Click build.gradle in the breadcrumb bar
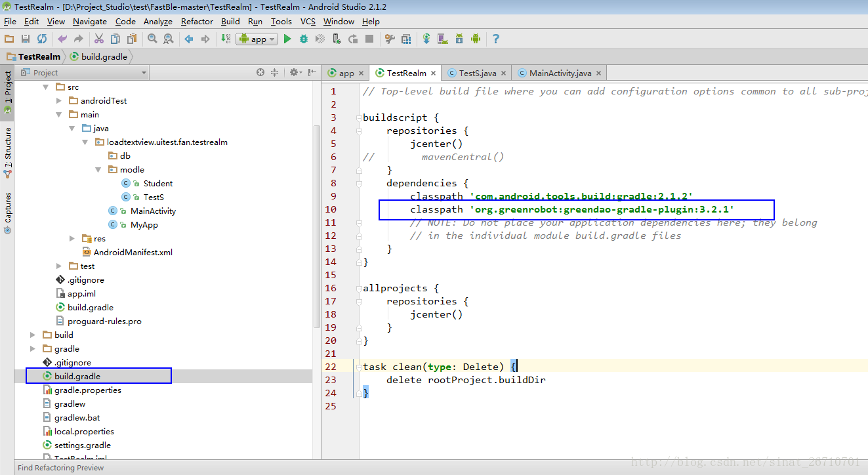The image size is (868, 475). coord(98,56)
